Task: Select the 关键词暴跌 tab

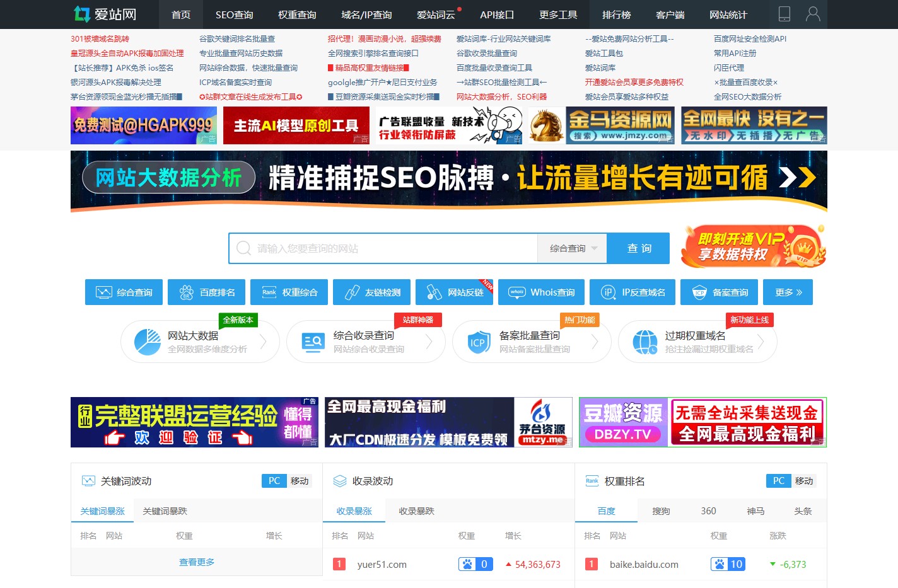Action: click(165, 511)
